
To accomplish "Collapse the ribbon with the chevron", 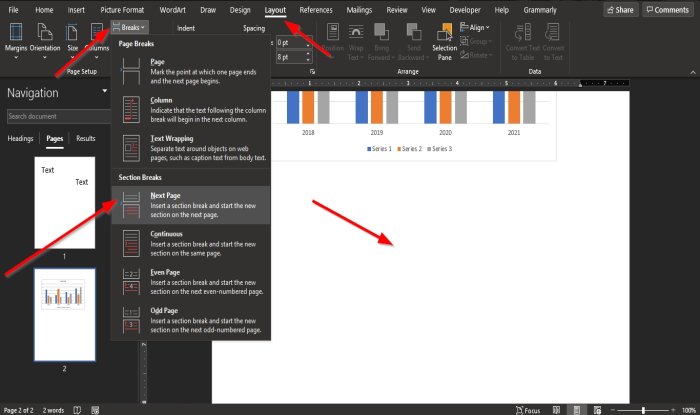I will pos(692,72).
